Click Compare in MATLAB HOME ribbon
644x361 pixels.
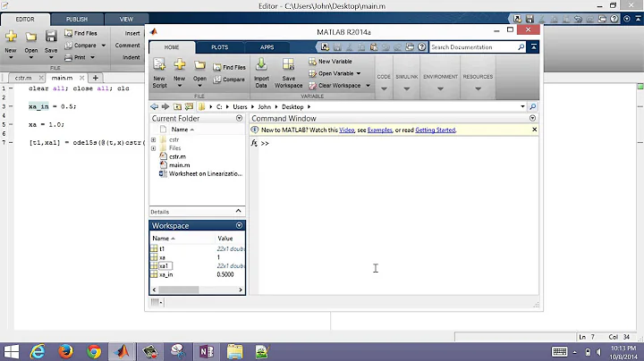[x=233, y=80]
